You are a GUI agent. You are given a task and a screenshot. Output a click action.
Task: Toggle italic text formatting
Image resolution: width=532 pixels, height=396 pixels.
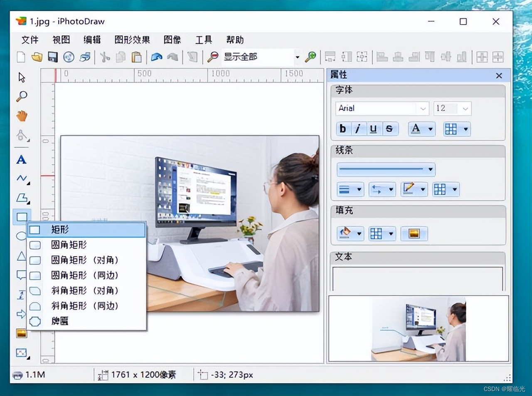tap(358, 129)
